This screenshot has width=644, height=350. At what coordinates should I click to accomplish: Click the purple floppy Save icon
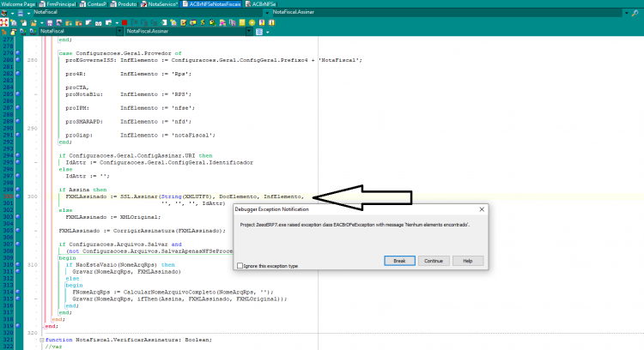[50, 22]
